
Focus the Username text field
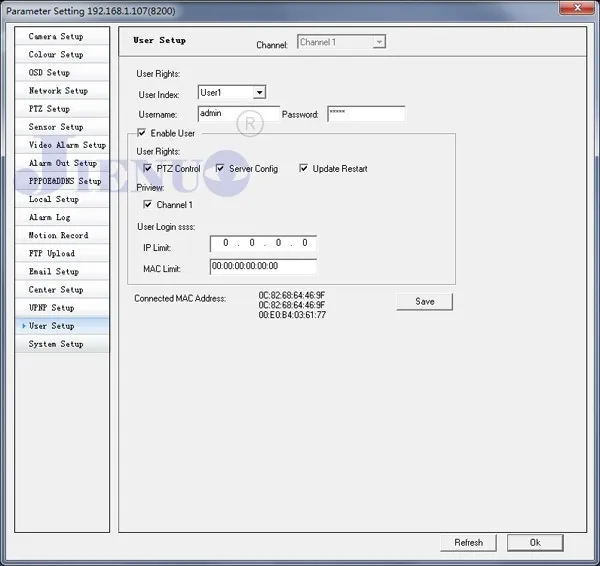(238, 114)
